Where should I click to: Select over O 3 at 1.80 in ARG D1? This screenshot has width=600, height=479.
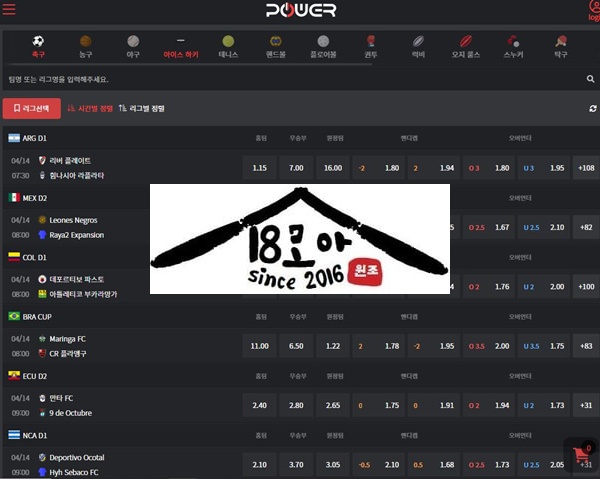pos(489,168)
